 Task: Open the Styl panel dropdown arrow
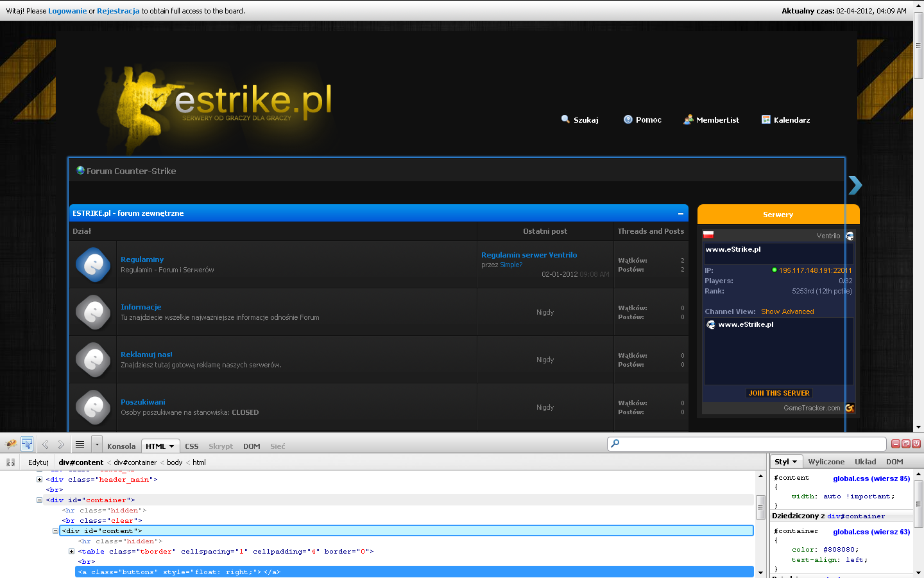(794, 462)
